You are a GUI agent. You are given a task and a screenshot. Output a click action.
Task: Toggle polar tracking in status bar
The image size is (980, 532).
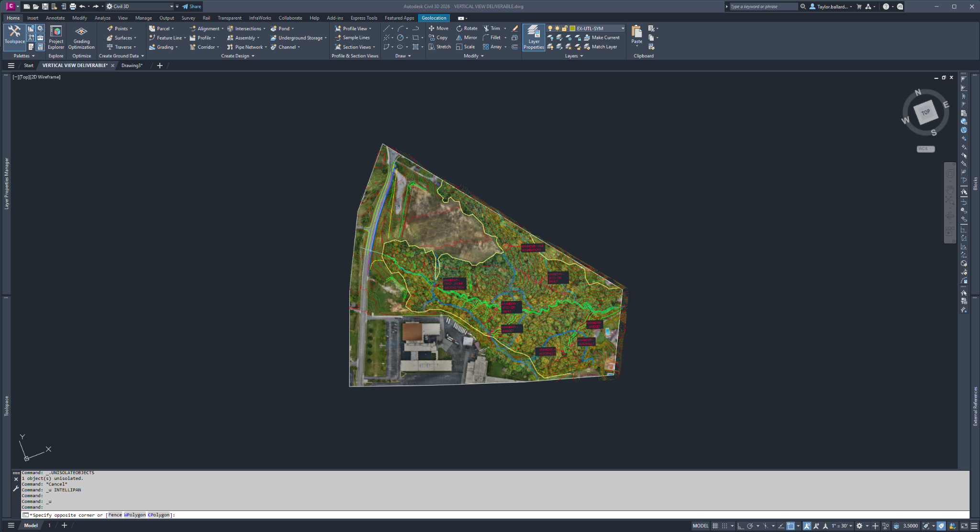click(x=750, y=526)
